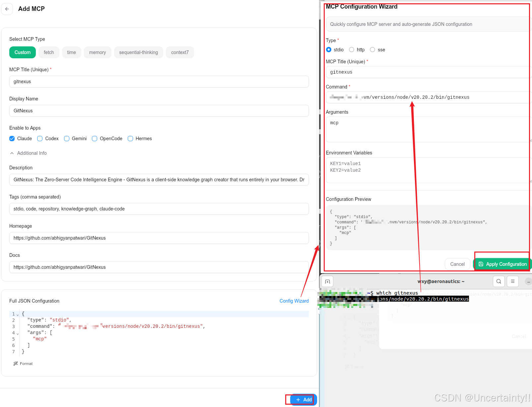Click Apply Configuration in the wizard

tap(502, 264)
